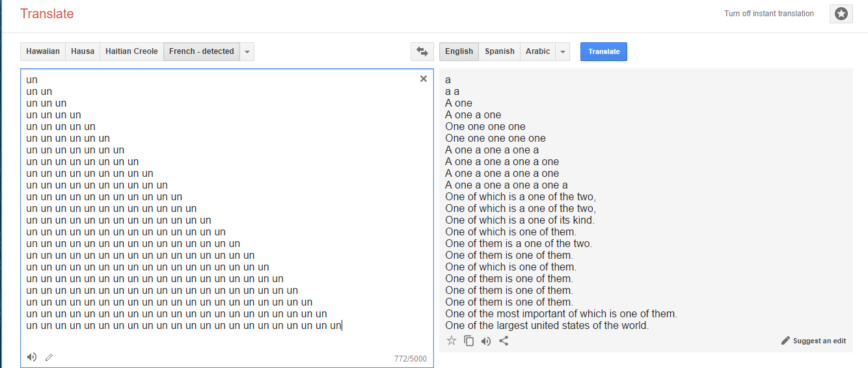
Task: Expand the source language dropdown arrow
Action: 247,51
